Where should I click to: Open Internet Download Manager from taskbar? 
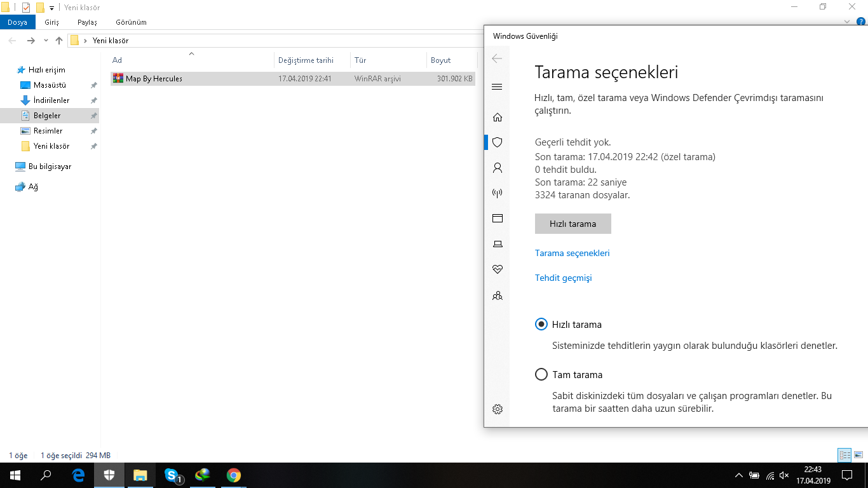[x=203, y=475]
